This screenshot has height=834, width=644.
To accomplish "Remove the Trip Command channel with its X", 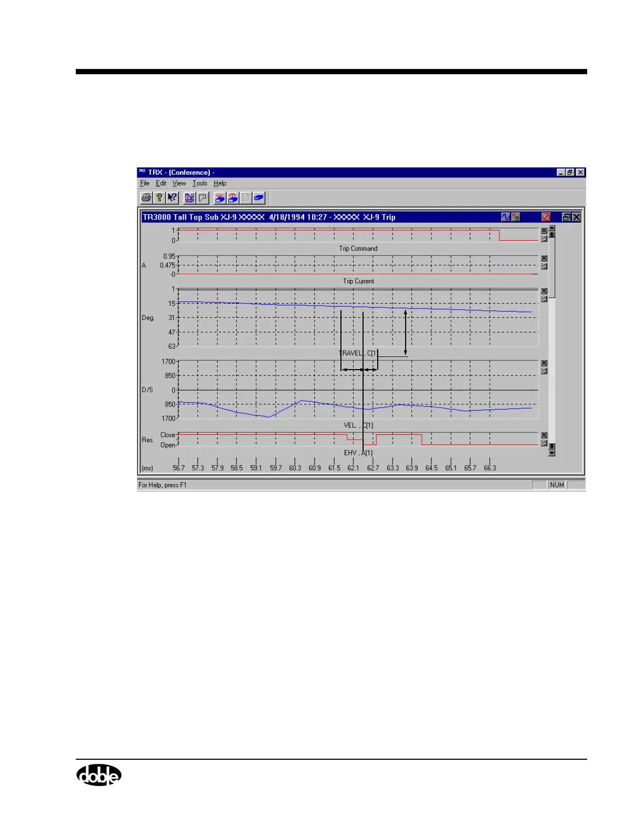I will click(544, 231).
